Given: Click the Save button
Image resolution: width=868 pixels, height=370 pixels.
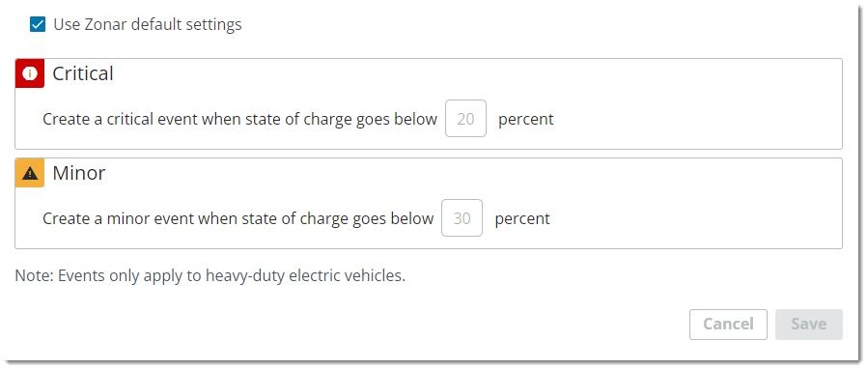Looking at the screenshot, I should coord(809,324).
